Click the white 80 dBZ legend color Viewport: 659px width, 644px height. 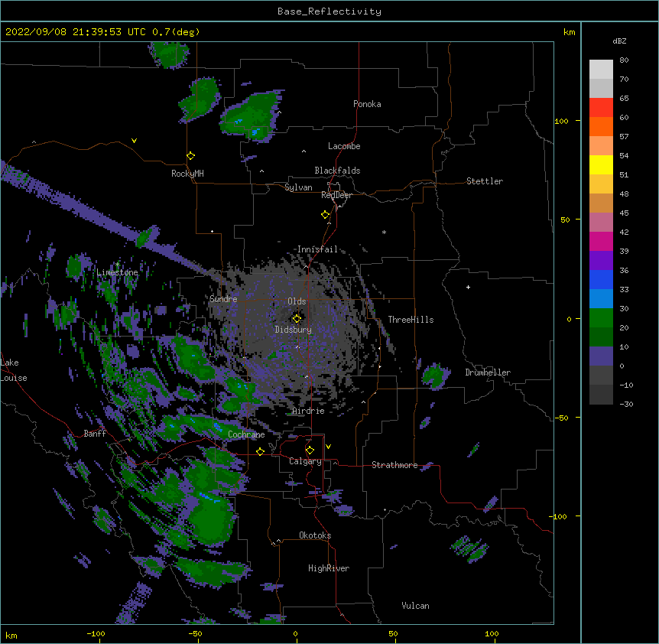[x=601, y=69]
